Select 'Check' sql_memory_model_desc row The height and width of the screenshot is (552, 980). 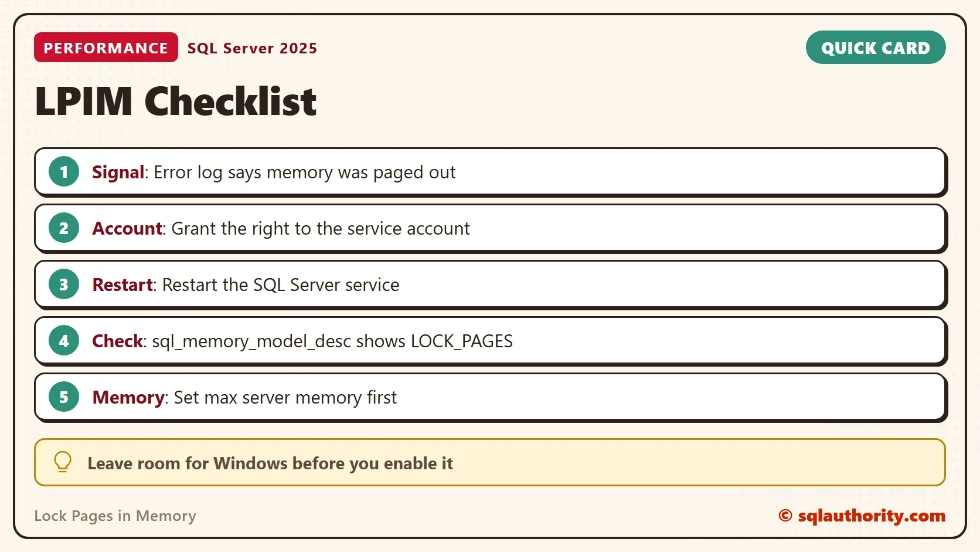tap(491, 341)
